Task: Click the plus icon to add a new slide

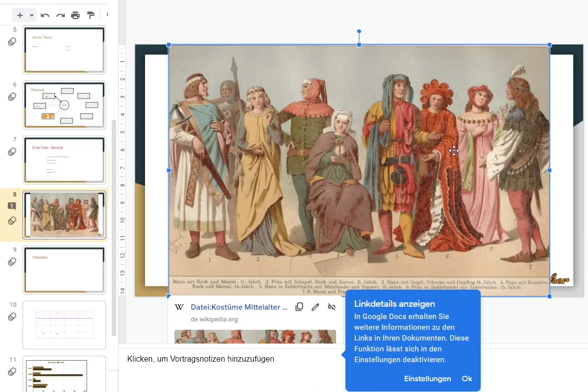Action: (20, 15)
